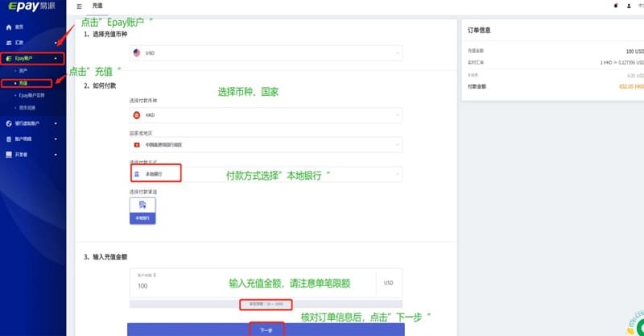Expand the 汇款 sidebar menu
The width and height of the screenshot is (644, 336).
(x=32, y=43)
